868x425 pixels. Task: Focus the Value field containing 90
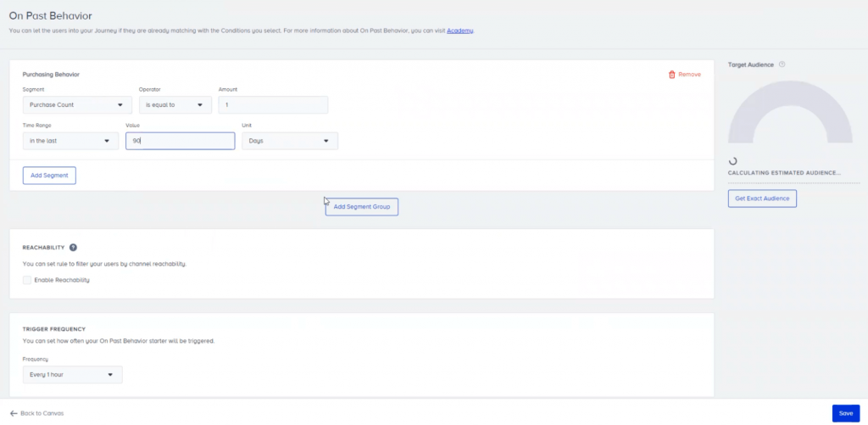click(180, 141)
